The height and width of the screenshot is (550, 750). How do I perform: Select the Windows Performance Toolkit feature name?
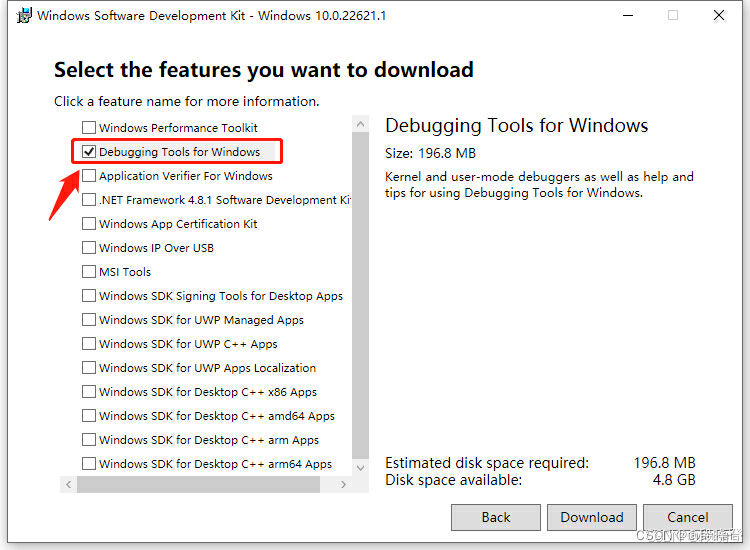coord(178,128)
